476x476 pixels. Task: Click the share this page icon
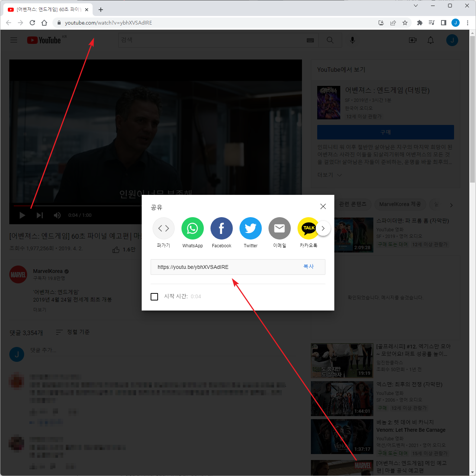click(x=393, y=23)
